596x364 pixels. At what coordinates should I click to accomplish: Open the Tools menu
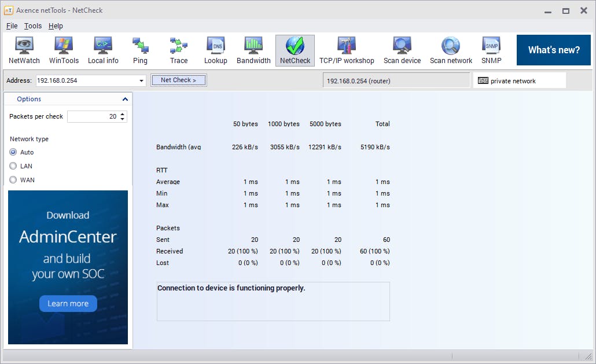[33, 26]
